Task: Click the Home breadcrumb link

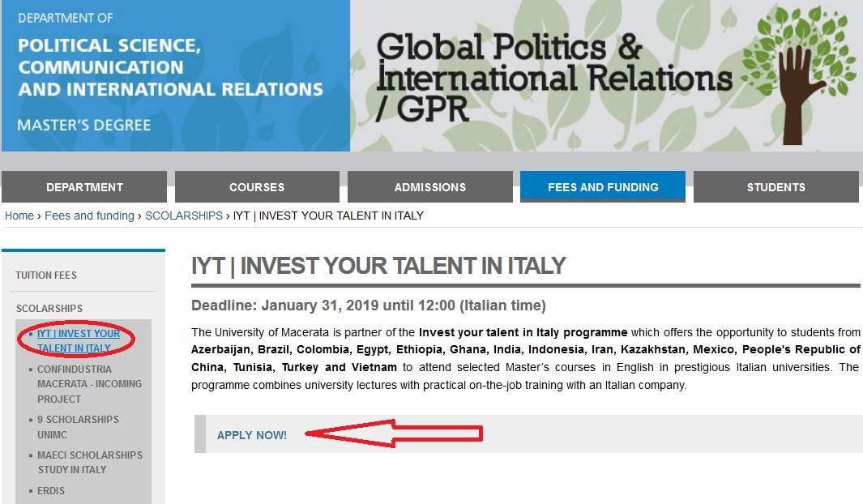Action: pos(19,216)
